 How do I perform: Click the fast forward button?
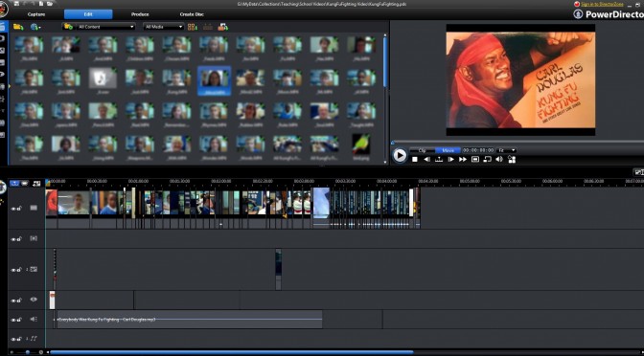(x=463, y=159)
